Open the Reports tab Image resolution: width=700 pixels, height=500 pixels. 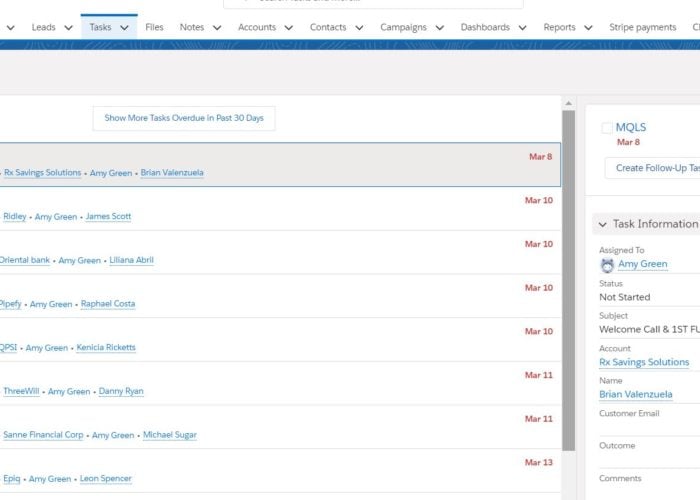[x=559, y=27]
